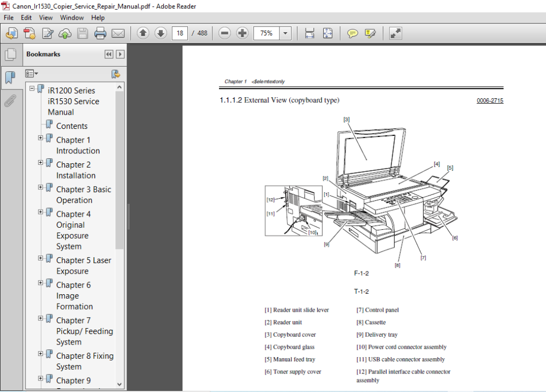546x392 pixels.
Task: Expand the Chapter 4 Original Exposure System bookmark
Action: click(41, 212)
